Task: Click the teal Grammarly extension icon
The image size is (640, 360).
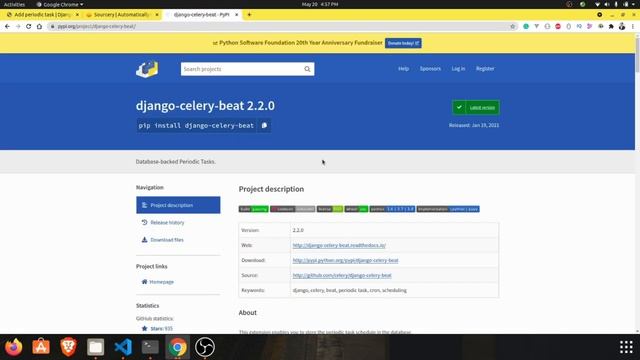Action: coord(526,26)
